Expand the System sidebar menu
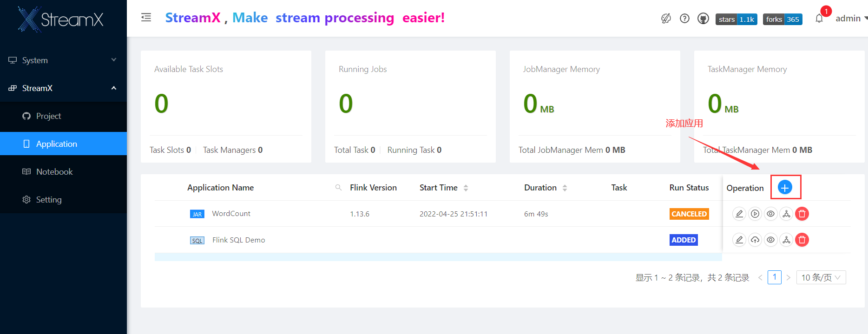 63,60
